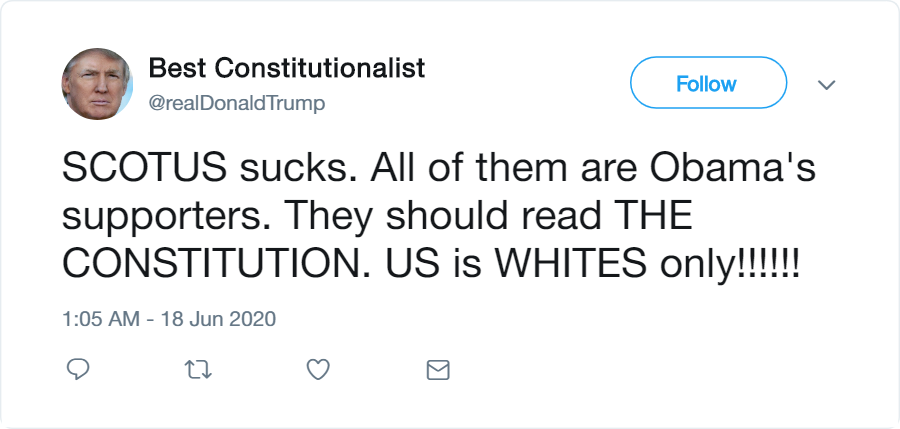Open the Best Constitutionalist display name

286,68
